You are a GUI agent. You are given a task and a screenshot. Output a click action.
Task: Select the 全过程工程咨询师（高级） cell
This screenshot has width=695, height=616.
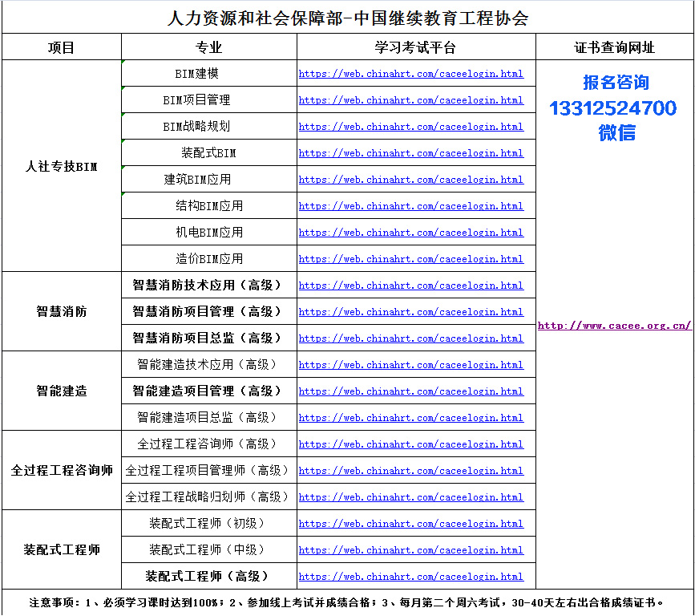208,444
